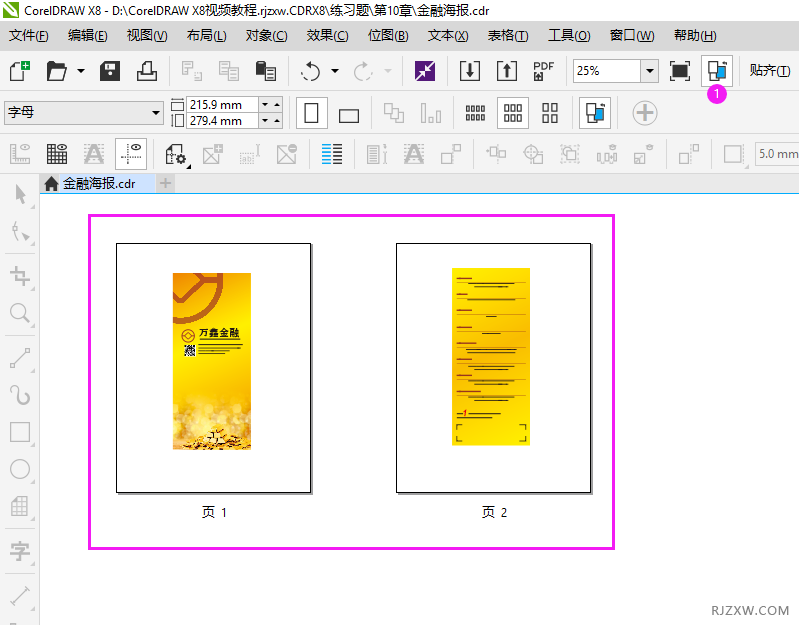Expand the Open file dropdown arrow
Image resolution: width=799 pixels, height=625 pixels.
tap(78, 71)
